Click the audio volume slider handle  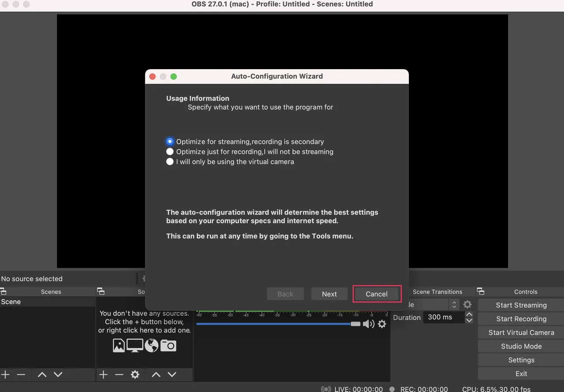pos(355,324)
